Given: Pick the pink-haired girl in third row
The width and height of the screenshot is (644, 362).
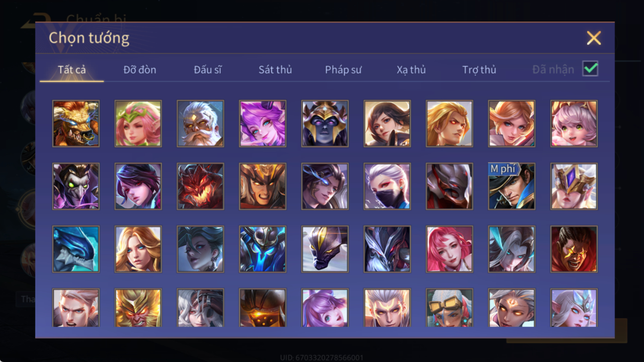Looking at the screenshot, I should pos(449,249).
